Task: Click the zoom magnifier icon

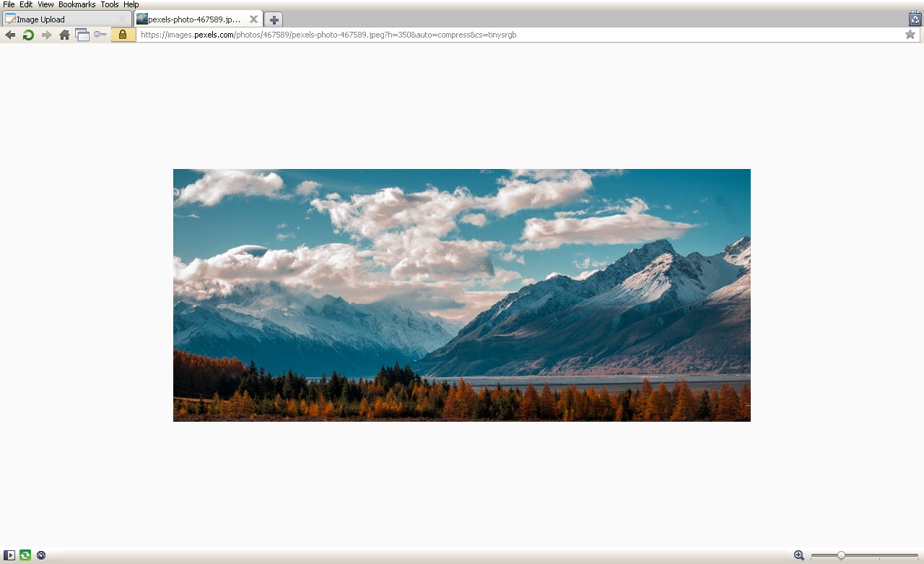Action: (x=799, y=555)
